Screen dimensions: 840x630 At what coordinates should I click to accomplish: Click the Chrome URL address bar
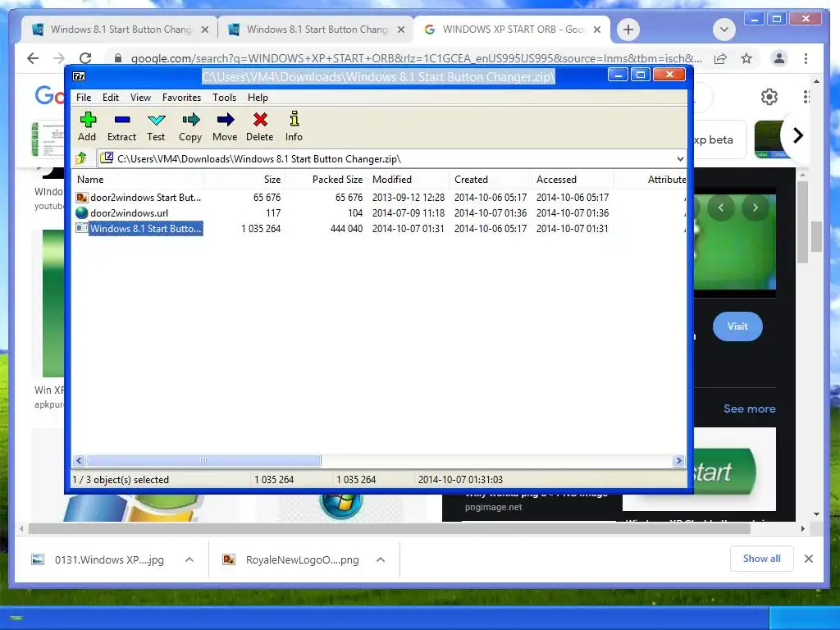pos(416,58)
